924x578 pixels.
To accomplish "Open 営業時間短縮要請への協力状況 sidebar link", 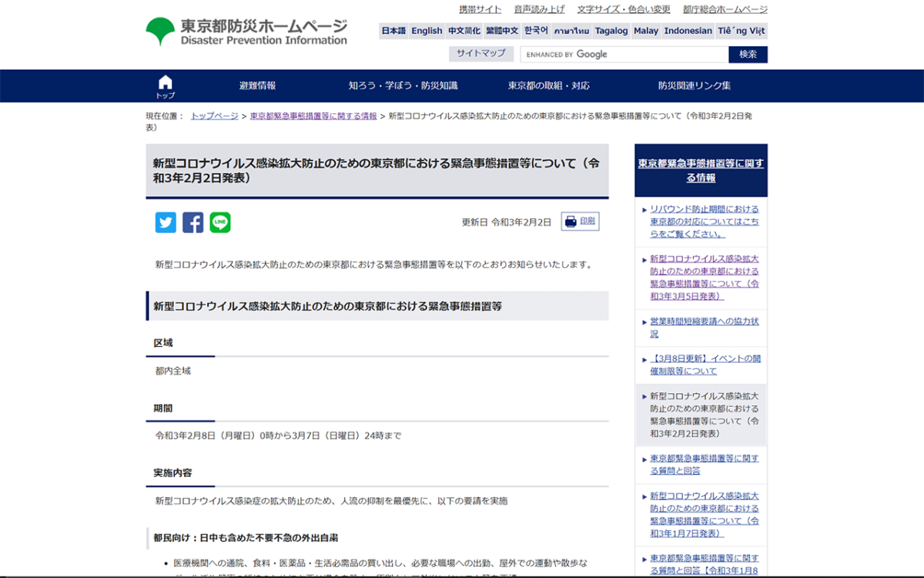I will click(704, 328).
